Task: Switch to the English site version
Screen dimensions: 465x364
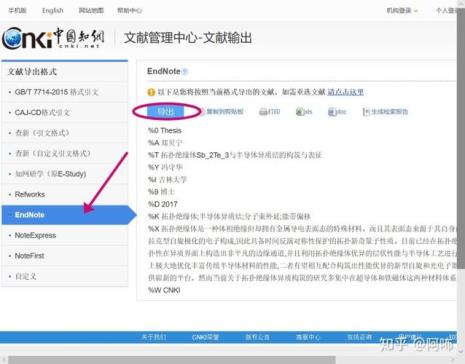Action: click(x=53, y=11)
